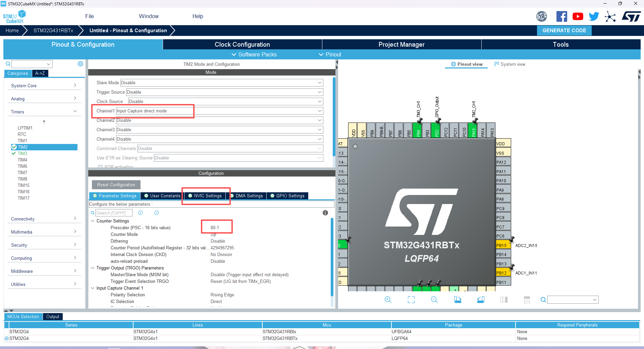Open the ST 10 years anniversary badge

(x=542, y=16)
